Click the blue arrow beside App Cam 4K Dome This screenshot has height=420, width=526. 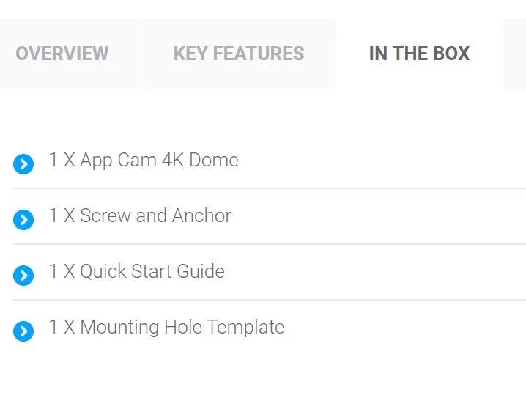click(x=23, y=164)
